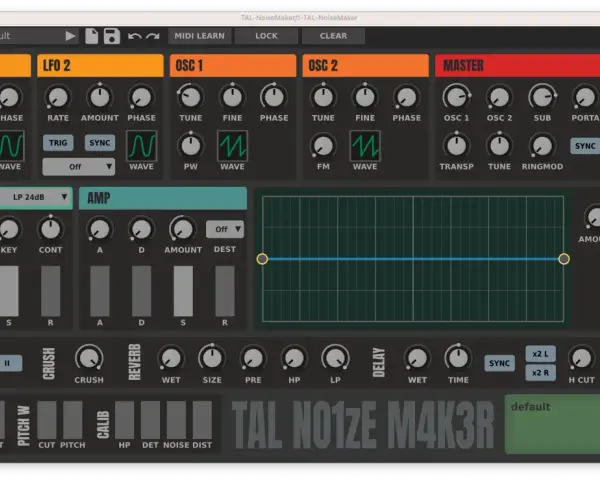This screenshot has height=480, width=600.
Task: Click the undo arrow icon
Action: pos(135,36)
